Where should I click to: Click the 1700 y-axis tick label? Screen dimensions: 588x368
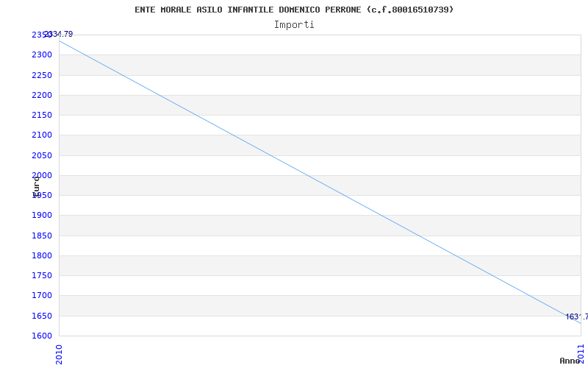tap(42, 296)
